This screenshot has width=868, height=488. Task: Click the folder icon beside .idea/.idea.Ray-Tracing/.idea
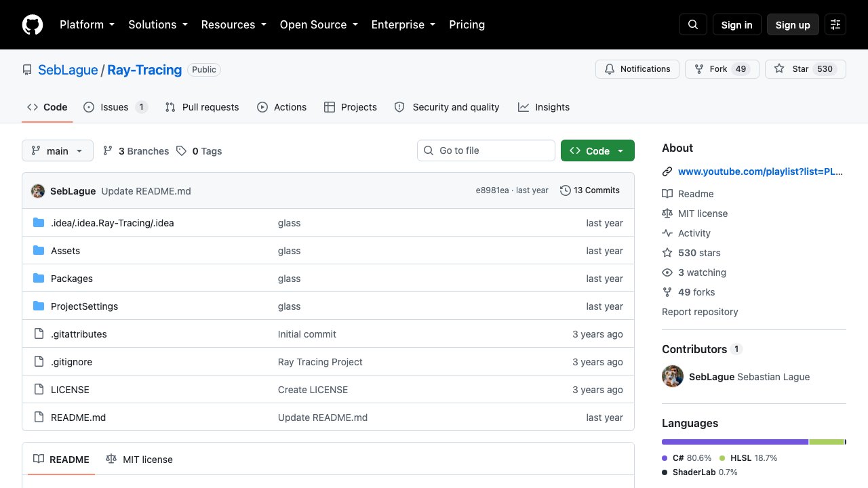pyautogui.click(x=39, y=223)
